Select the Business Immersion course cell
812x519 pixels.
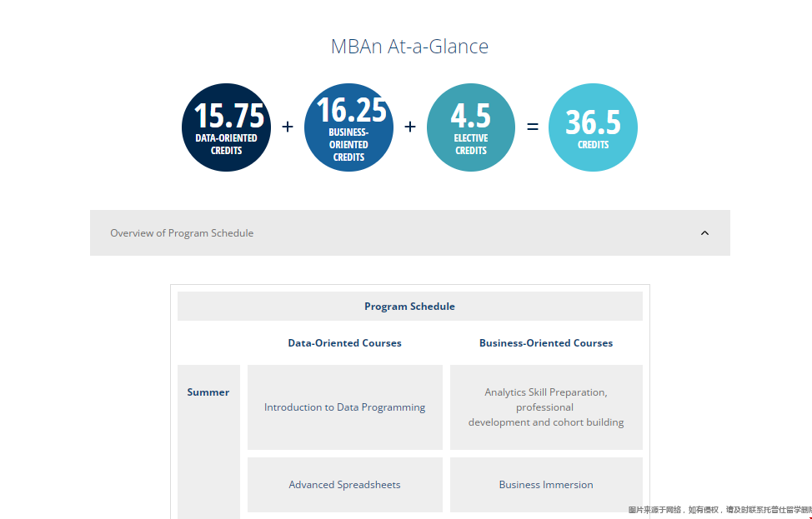coord(546,485)
